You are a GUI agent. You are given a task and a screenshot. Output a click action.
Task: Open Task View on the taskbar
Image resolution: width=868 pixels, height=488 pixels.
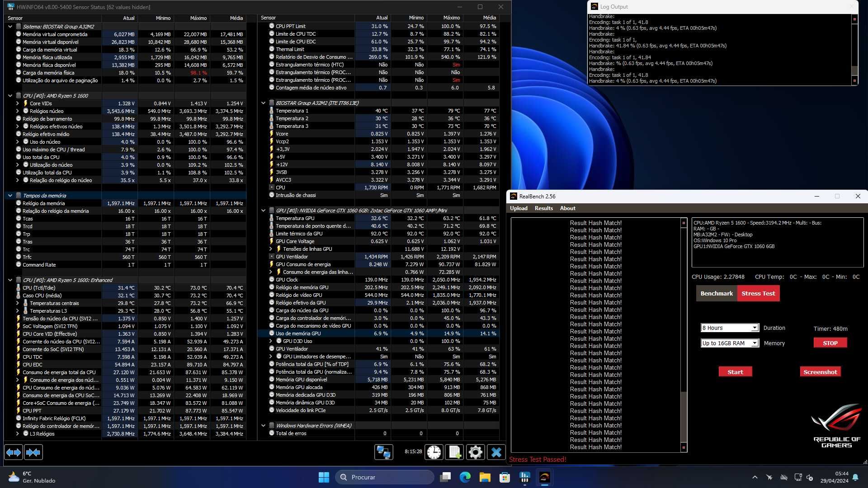coord(445,477)
